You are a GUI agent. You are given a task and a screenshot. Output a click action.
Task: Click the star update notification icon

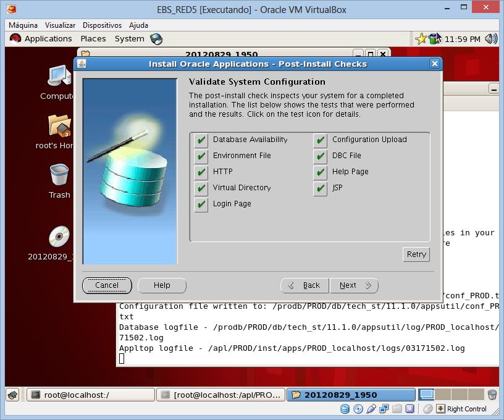click(421, 39)
